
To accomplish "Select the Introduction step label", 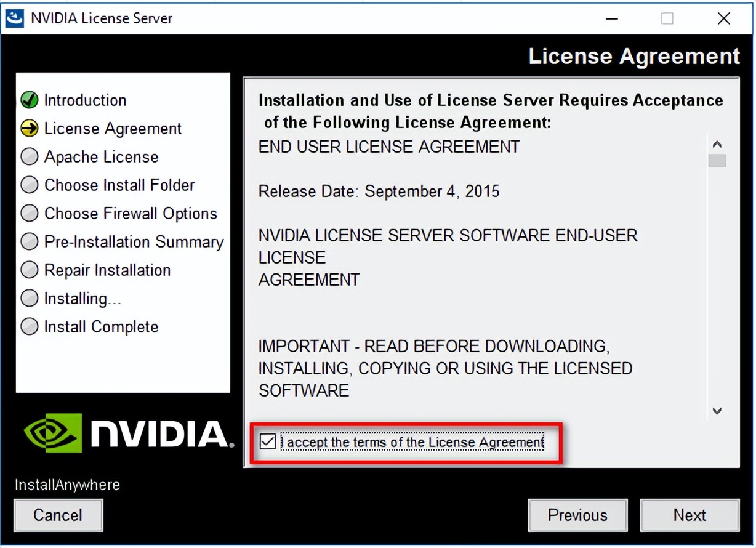I will click(x=85, y=100).
